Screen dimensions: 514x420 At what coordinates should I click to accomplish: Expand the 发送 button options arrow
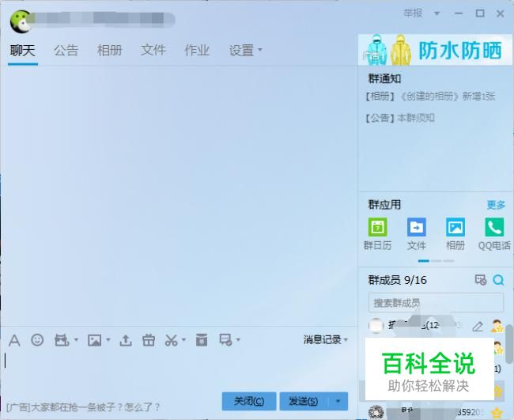click(338, 401)
